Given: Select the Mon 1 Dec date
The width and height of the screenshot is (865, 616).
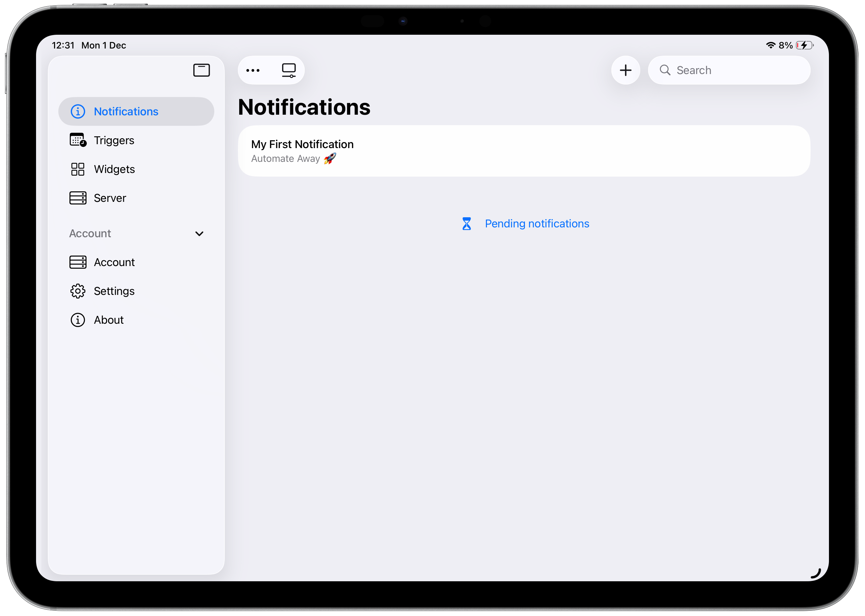Looking at the screenshot, I should 104,45.
